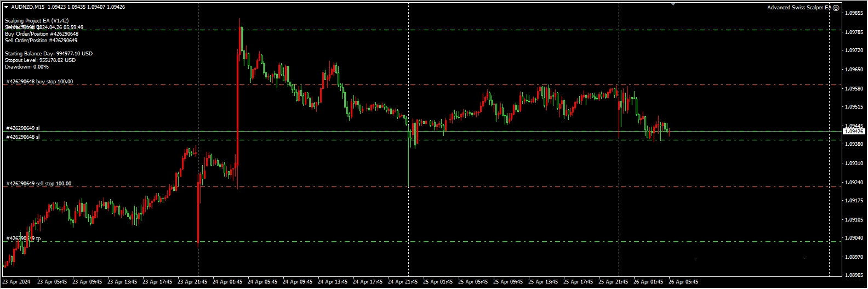This screenshot has height=289, width=868.
Task: Click the #426290649 sl line label
Action: [23, 128]
